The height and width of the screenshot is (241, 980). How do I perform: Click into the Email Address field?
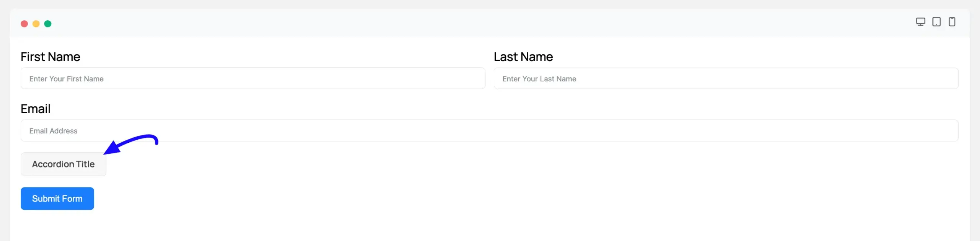[x=489, y=131]
